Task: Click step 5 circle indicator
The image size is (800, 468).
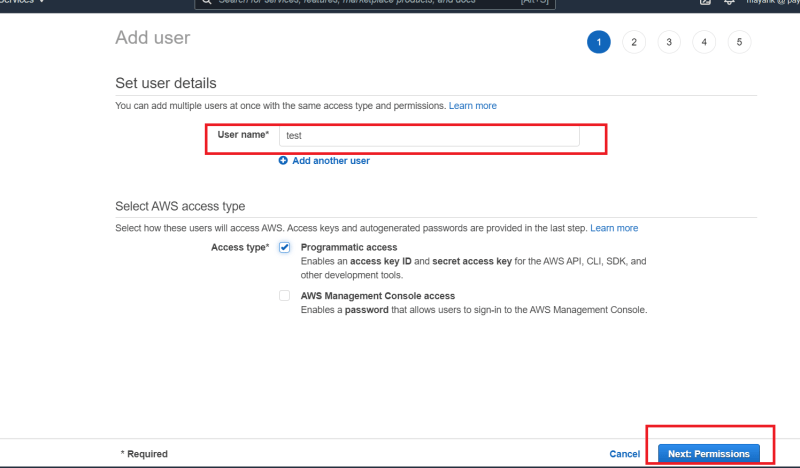Action: pos(739,42)
